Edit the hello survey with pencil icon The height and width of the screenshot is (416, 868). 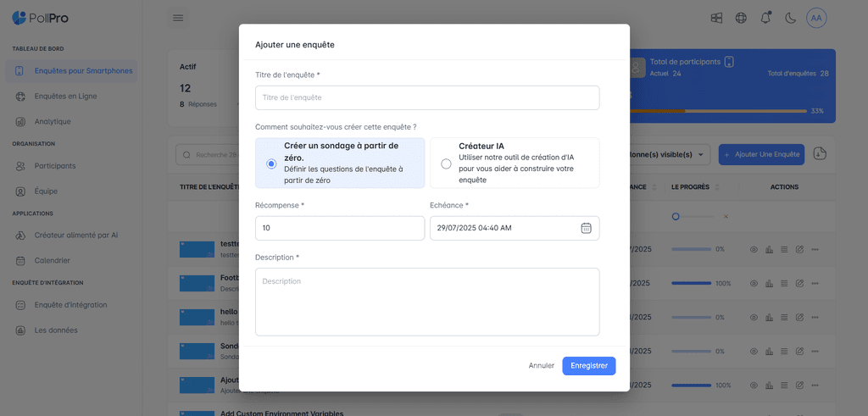(799, 318)
